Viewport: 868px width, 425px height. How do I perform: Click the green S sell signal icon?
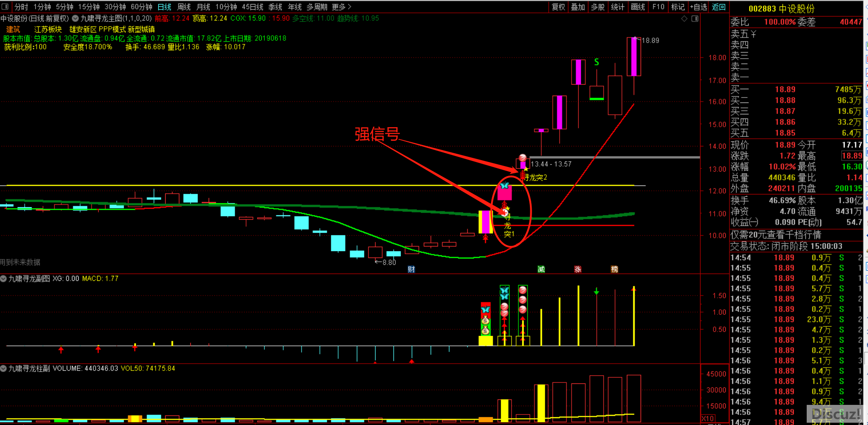(597, 62)
